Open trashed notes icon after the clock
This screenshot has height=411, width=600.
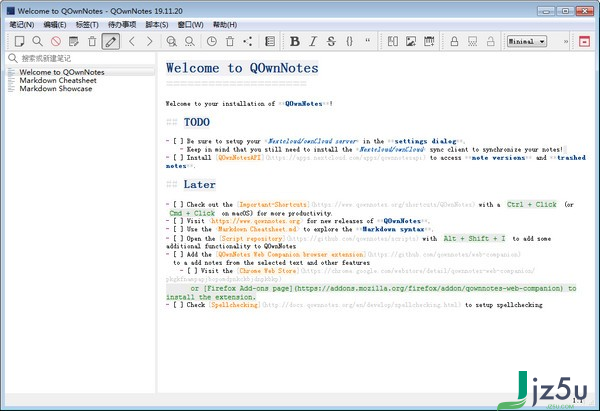(230, 41)
